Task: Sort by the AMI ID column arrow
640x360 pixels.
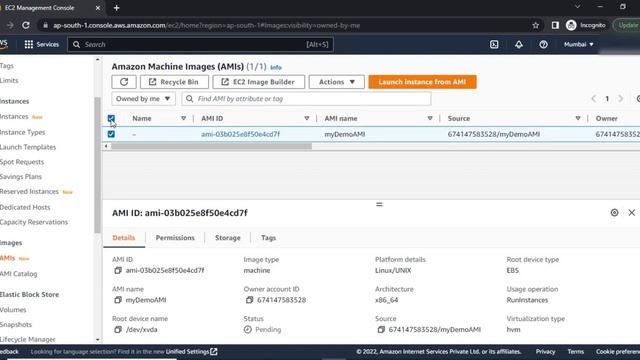Action: click(307, 118)
